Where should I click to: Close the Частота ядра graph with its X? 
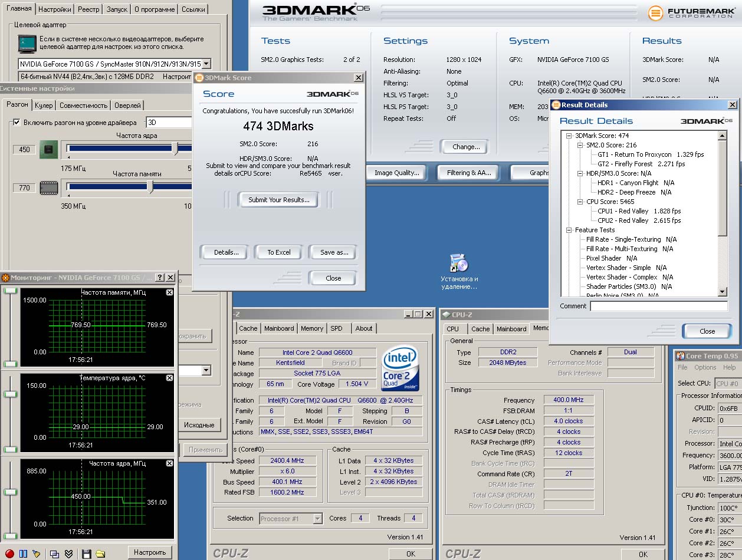coord(170,463)
